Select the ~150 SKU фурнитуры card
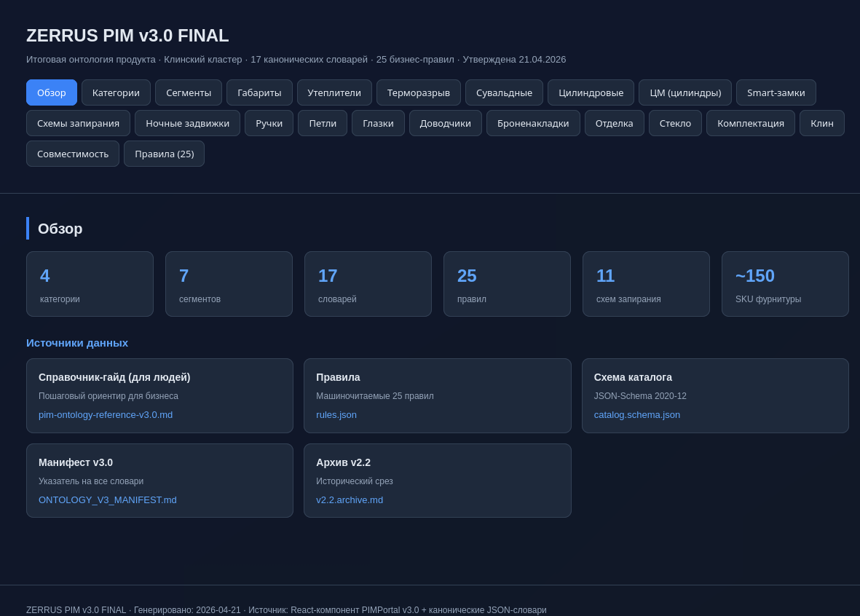 (785, 284)
